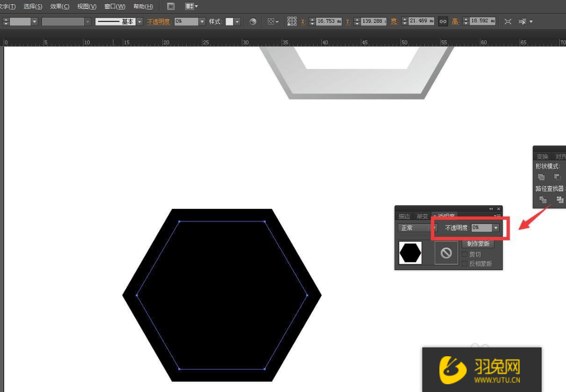
Task: Open the 正常 blend mode dropdown
Action: click(x=418, y=228)
